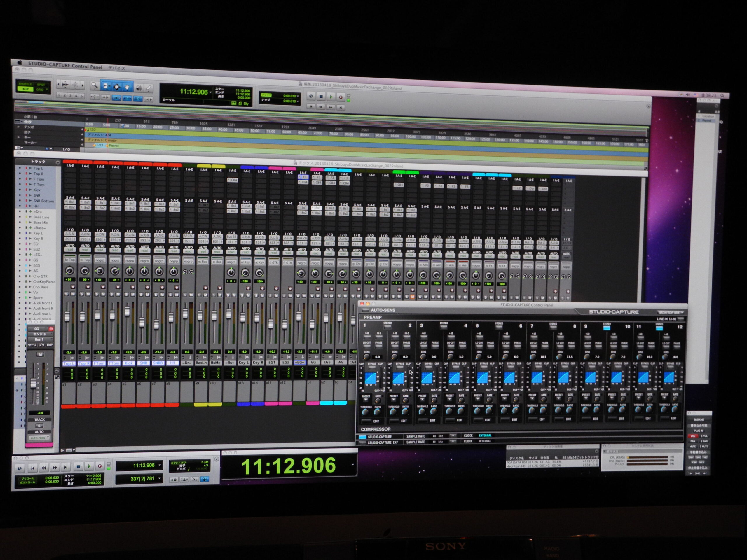Open the Spotlight search icon in menu bar
Screen dimensions: 747x560
tap(722, 96)
